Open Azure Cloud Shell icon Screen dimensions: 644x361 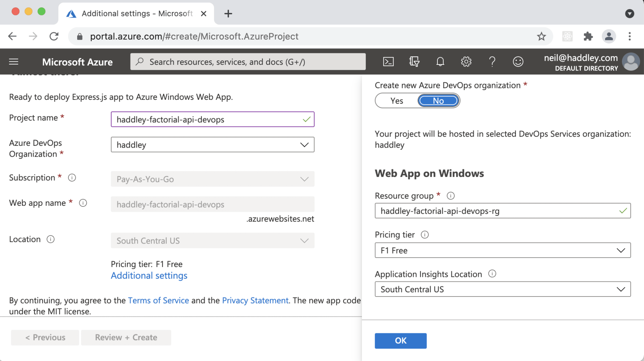click(388, 62)
